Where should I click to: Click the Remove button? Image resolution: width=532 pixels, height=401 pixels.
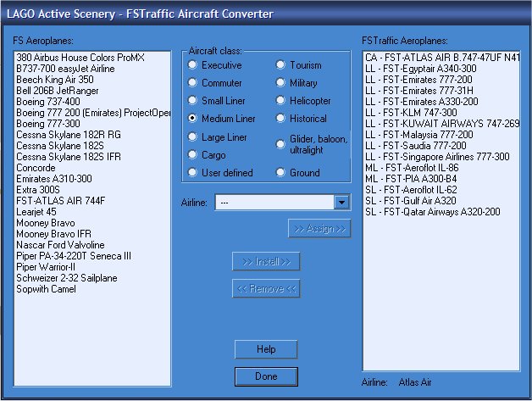pos(266,288)
